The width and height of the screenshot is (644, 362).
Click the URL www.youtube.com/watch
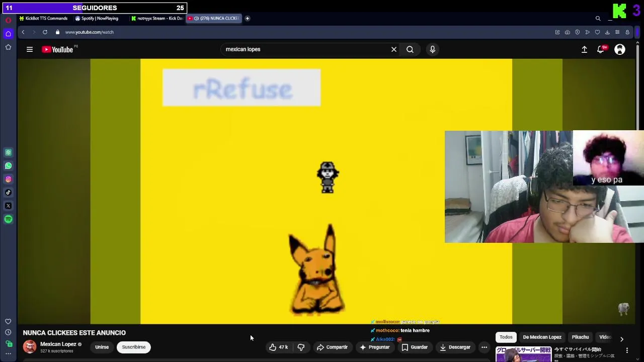pyautogui.click(x=90, y=32)
